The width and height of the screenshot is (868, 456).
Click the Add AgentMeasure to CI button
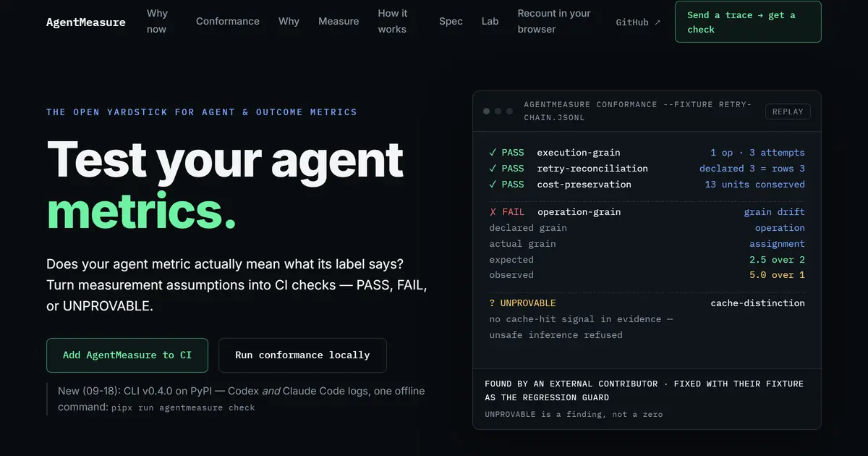[x=127, y=355]
